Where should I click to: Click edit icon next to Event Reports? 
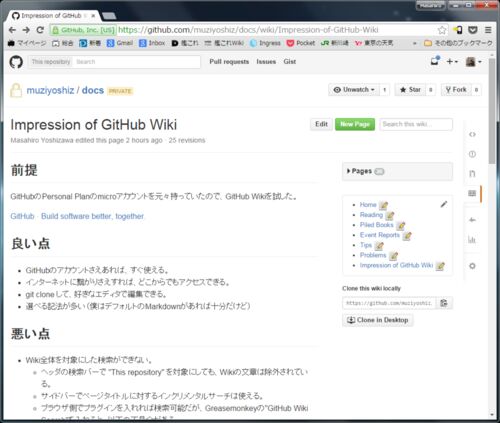tap(407, 236)
